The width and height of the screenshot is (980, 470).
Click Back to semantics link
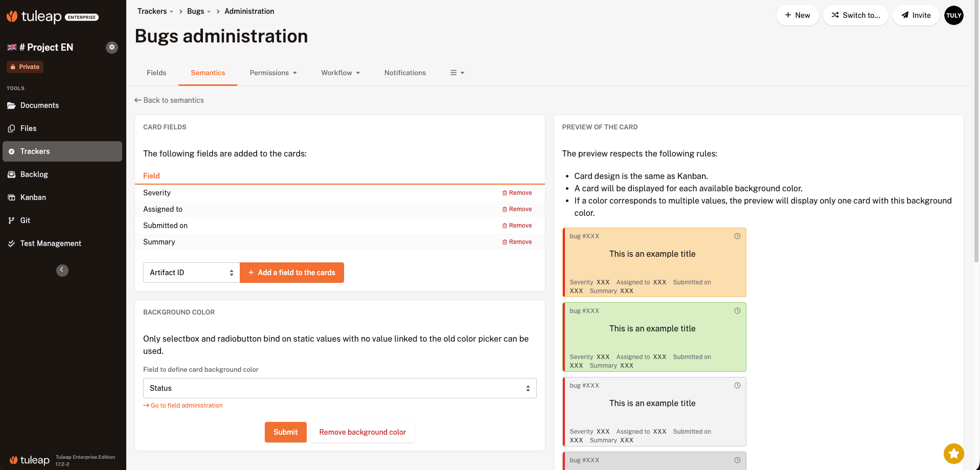(169, 100)
